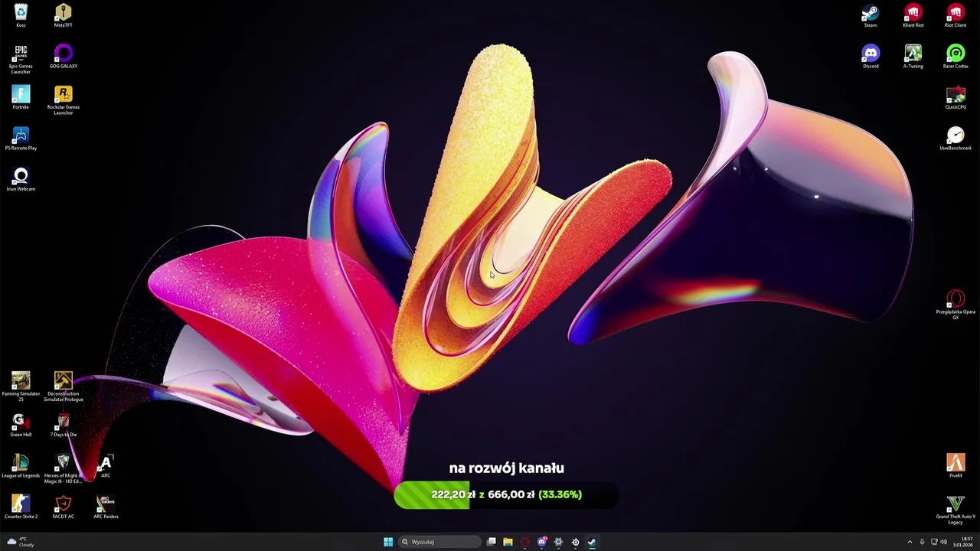Select the Razer Cortex desktop icon
This screenshot has width=980, height=551.
tap(955, 57)
